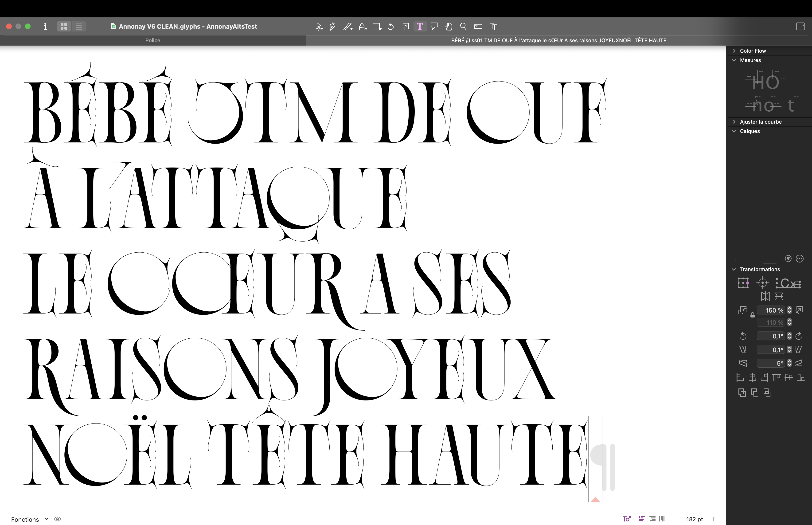Toggle the right sidebar panel button
812x525 pixels.
[x=800, y=27]
